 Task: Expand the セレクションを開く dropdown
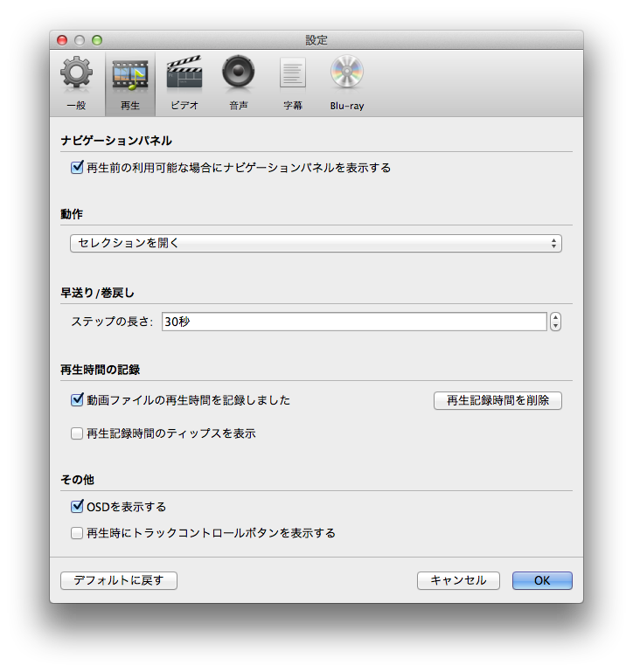(x=316, y=244)
